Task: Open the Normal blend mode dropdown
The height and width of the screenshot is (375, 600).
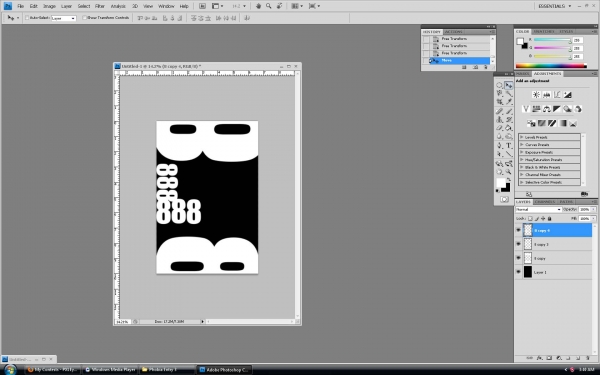Action: [538, 209]
